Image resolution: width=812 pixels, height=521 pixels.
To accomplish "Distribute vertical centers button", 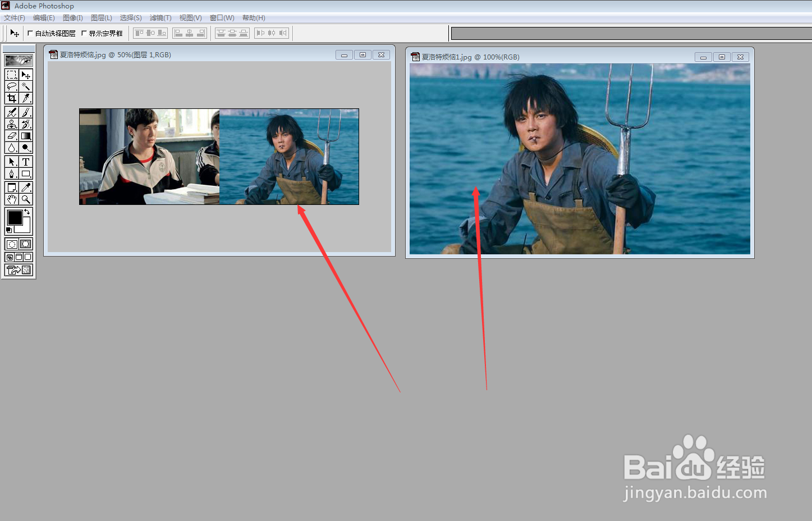I will click(x=232, y=33).
